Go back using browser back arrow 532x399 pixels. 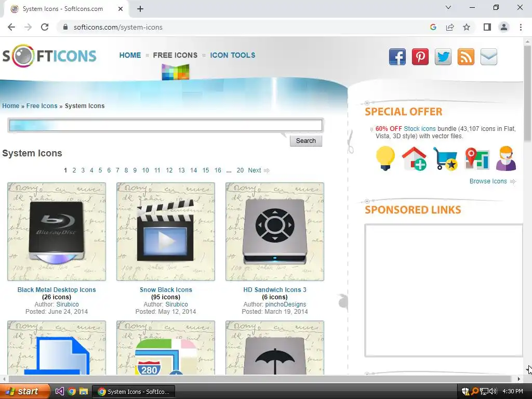pyautogui.click(x=11, y=27)
